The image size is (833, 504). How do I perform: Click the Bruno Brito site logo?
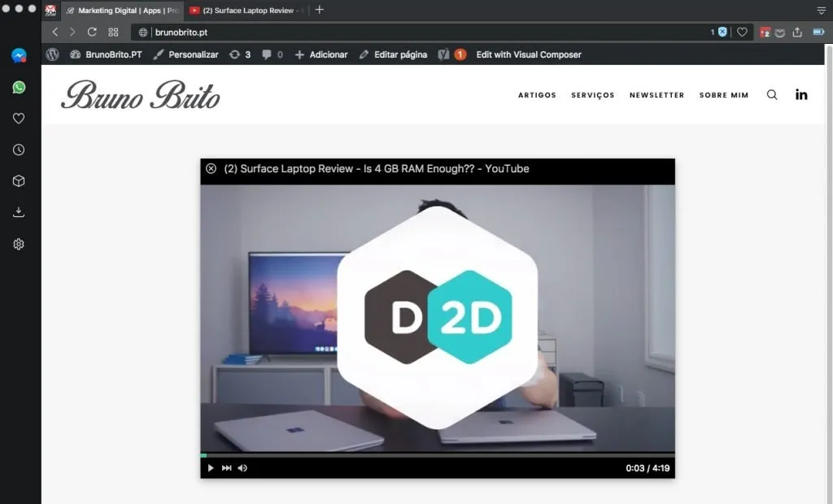[141, 96]
